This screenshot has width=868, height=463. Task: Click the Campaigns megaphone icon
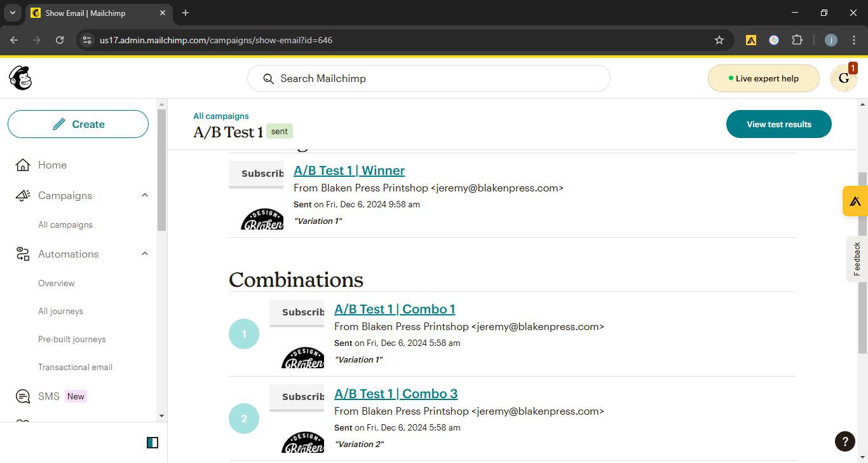pyautogui.click(x=23, y=196)
